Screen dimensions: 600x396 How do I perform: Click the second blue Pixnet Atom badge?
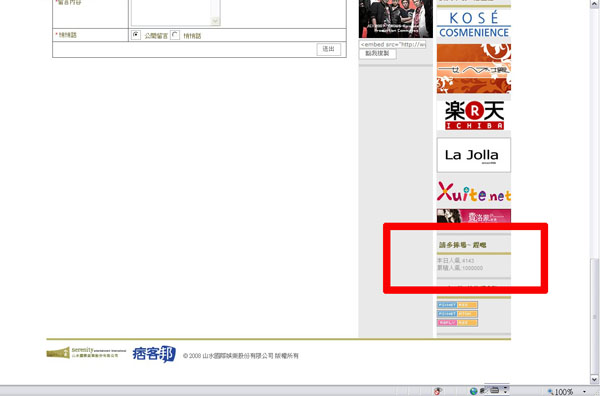click(x=457, y=314)
